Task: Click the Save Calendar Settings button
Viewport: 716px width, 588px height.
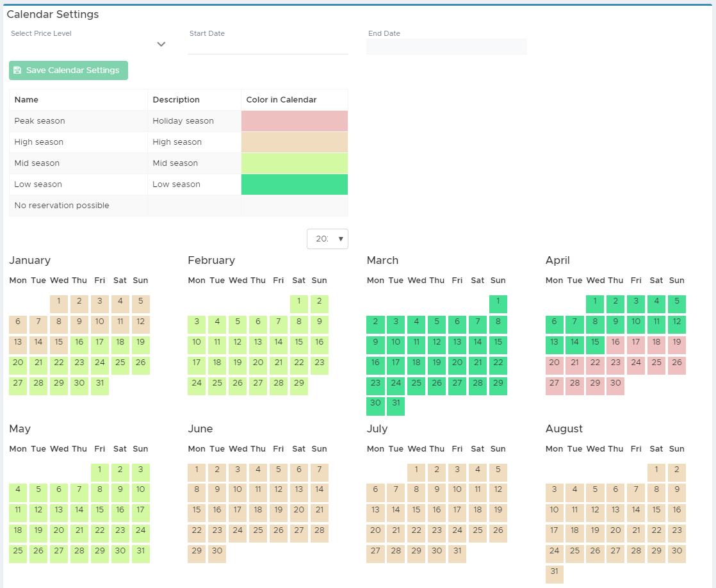Action: (69, 70)
